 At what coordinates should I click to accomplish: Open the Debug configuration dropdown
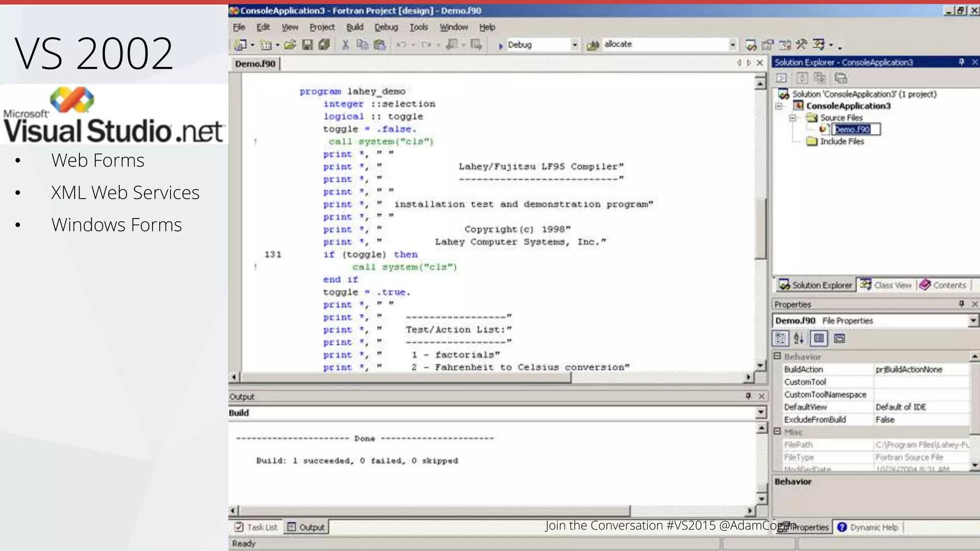[x=575, y=45]
